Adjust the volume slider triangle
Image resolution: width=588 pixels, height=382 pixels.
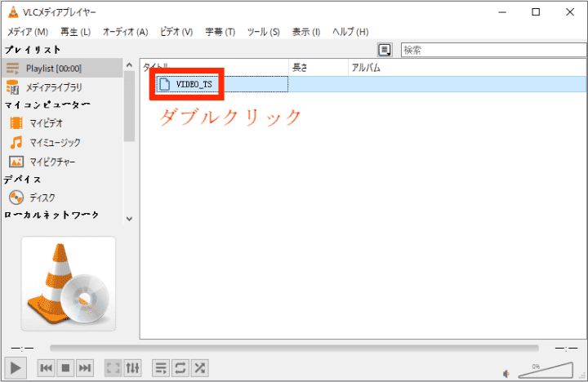click(546, 371)
